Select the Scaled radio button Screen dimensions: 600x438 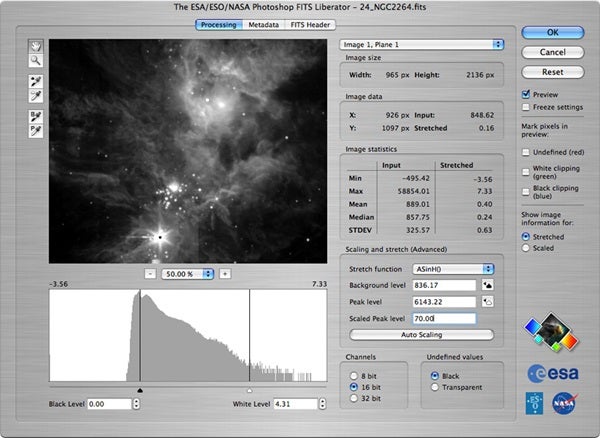(526, 248)
